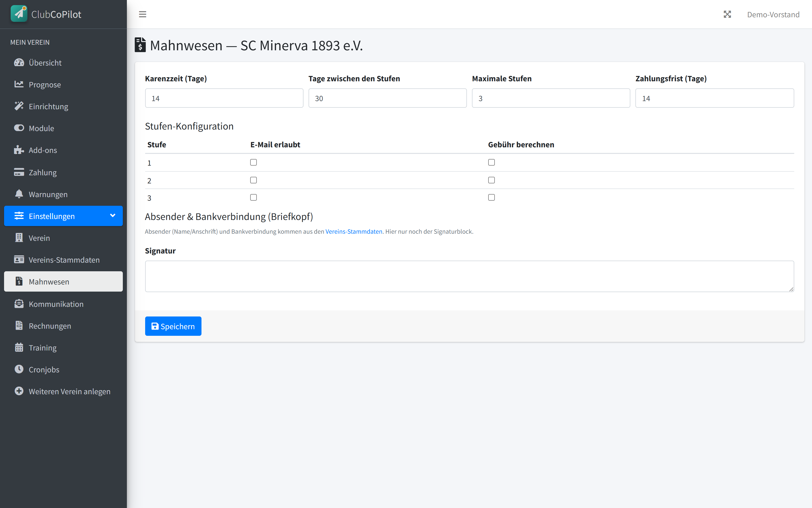812x508 pixels.
Task: Select Weiteren Verein anlegen entry
Action: [x=63, y=391]
